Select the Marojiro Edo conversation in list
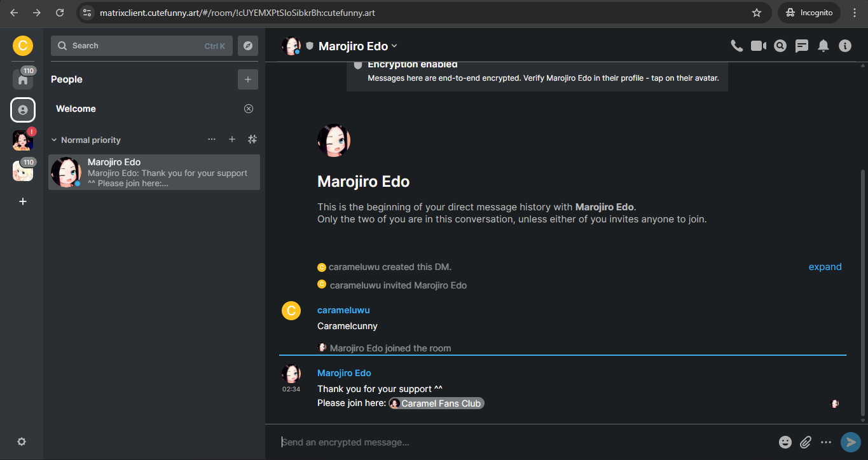The width and height of the screenshot is (868, 460). click(x=154, y=172)
